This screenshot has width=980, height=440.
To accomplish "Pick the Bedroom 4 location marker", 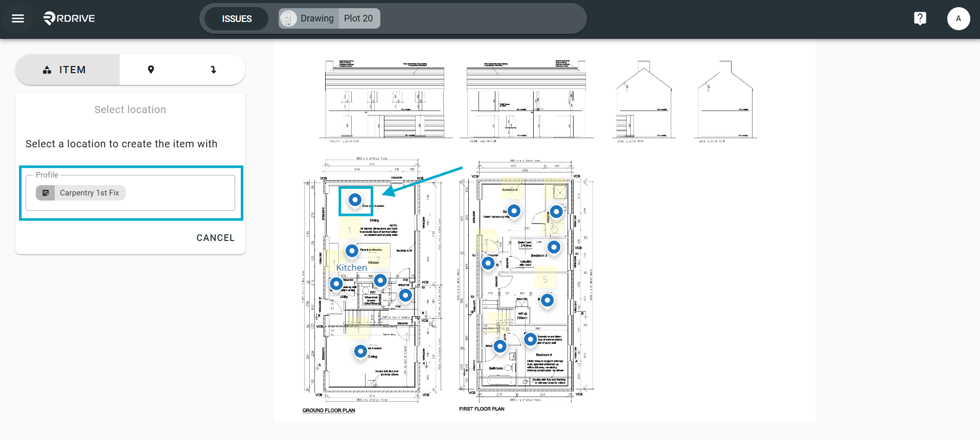I will coord(530,339).
